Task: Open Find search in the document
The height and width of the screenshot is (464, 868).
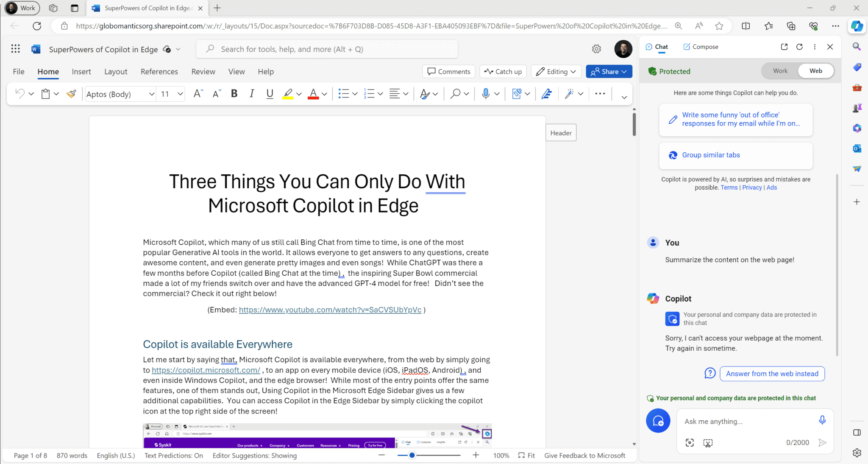Action: pyautogui.click(x=456, y=93)
